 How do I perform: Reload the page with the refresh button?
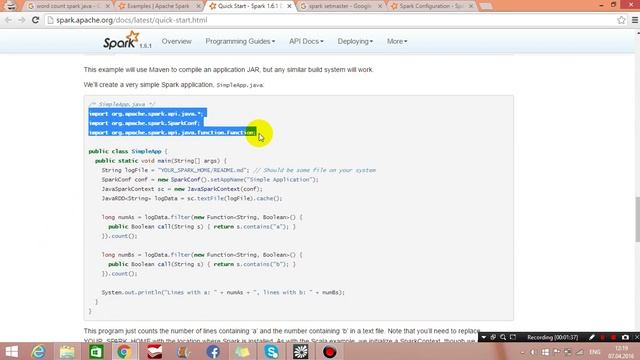(x=36, y=20)
